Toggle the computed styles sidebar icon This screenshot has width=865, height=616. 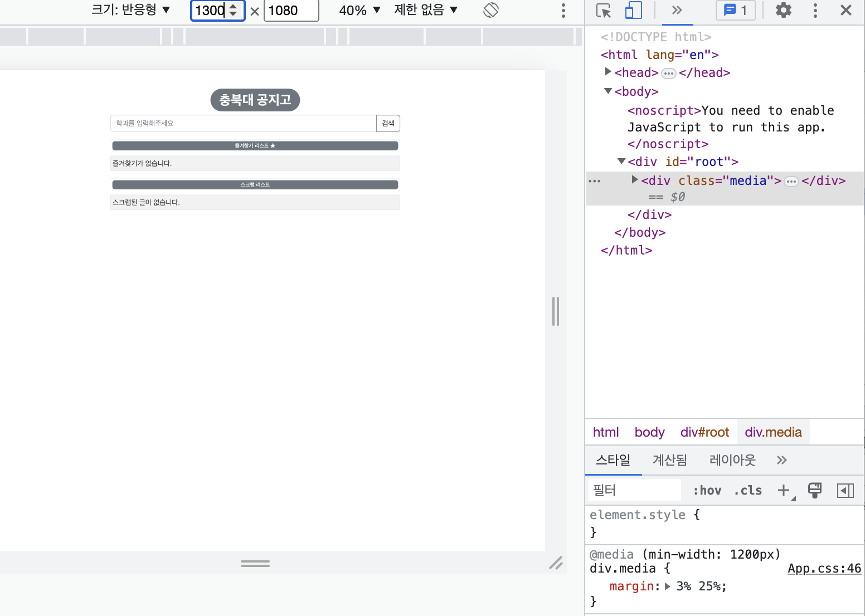(845, 491)
